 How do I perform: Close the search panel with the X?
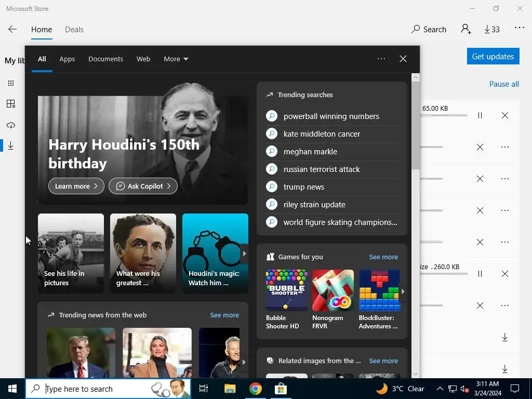click(x=403, y=59)
